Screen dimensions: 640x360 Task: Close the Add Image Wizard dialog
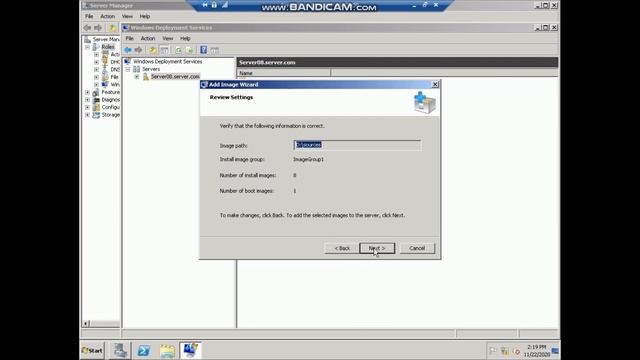click(x=435, y=84)
